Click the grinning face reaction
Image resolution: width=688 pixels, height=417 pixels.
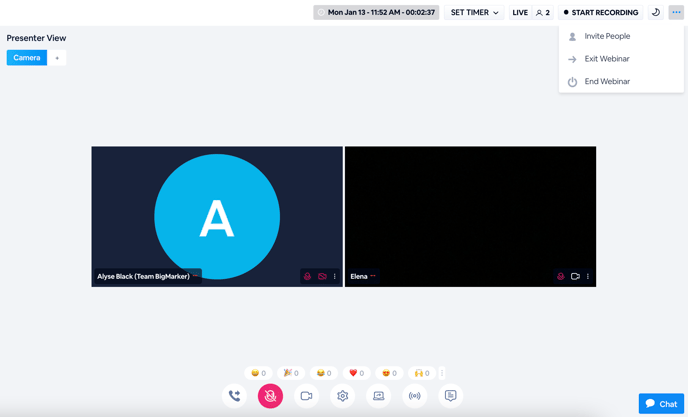[x=258, y=373]
